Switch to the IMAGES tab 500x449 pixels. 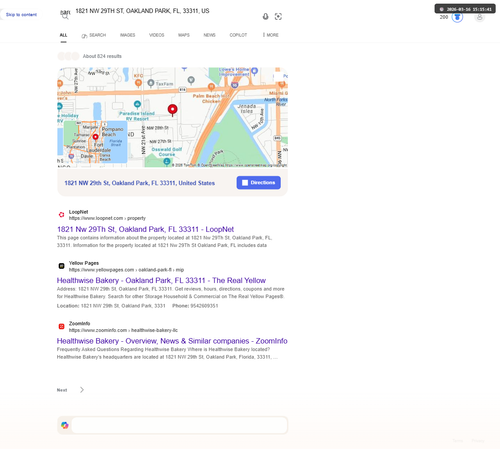tap(128, 35)
